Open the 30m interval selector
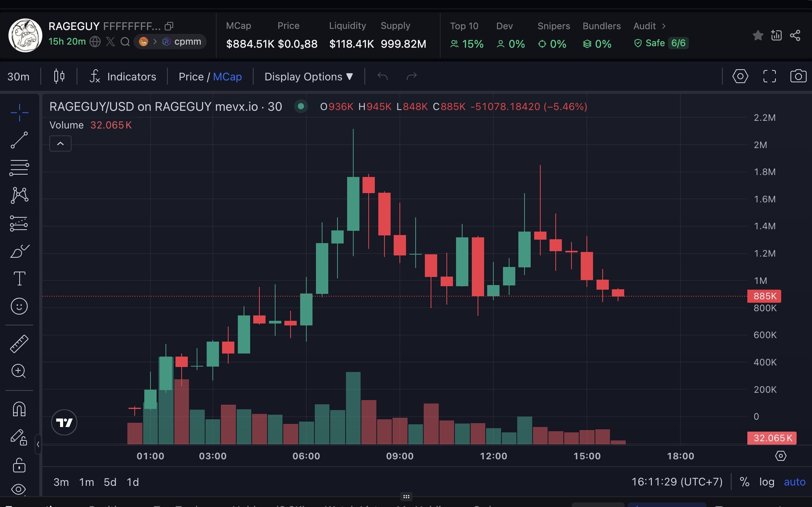812x507 pixels. point(18,77)
